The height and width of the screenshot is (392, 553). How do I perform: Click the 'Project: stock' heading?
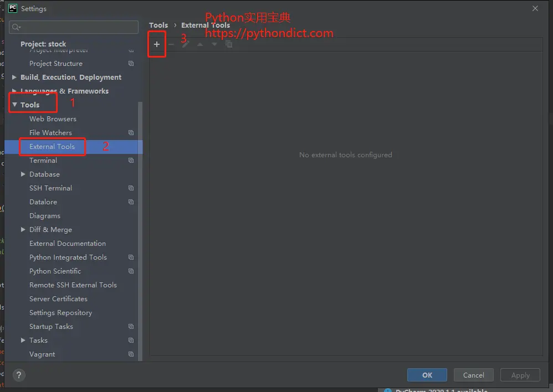43,44
